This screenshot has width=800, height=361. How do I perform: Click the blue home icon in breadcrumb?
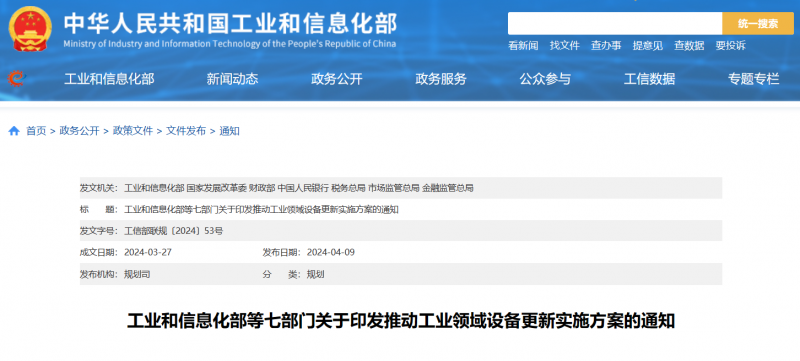point(14,131)
